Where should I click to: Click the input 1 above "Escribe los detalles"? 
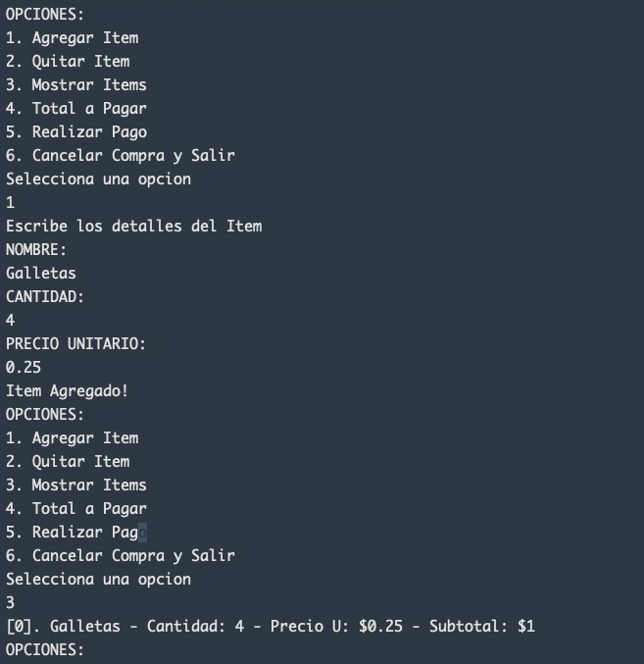tap(11, 202)
